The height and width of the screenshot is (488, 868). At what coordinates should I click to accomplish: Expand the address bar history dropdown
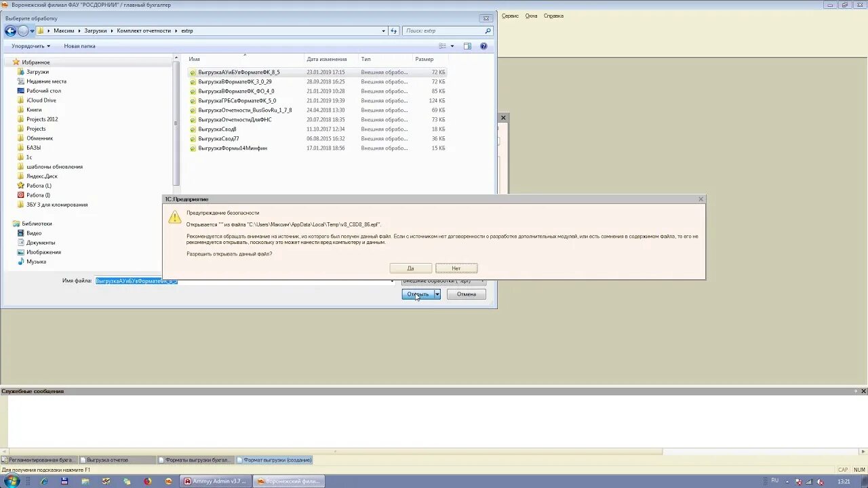384,31
